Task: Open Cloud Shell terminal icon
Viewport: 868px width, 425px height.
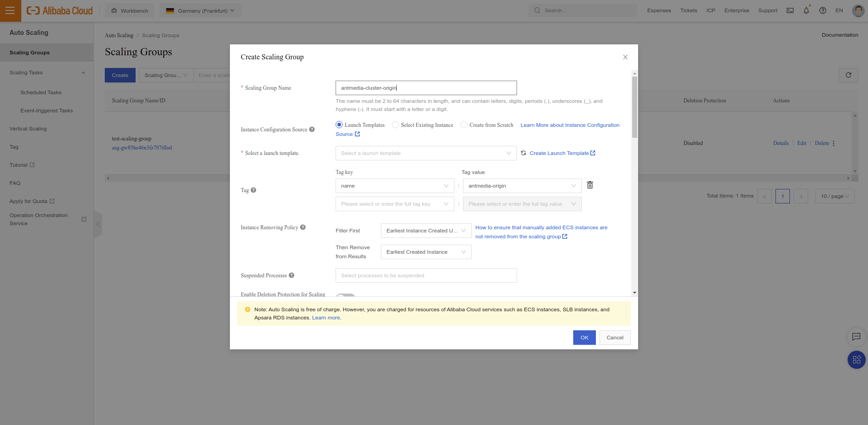Action: pyautogui.click(x=790, y=10)
